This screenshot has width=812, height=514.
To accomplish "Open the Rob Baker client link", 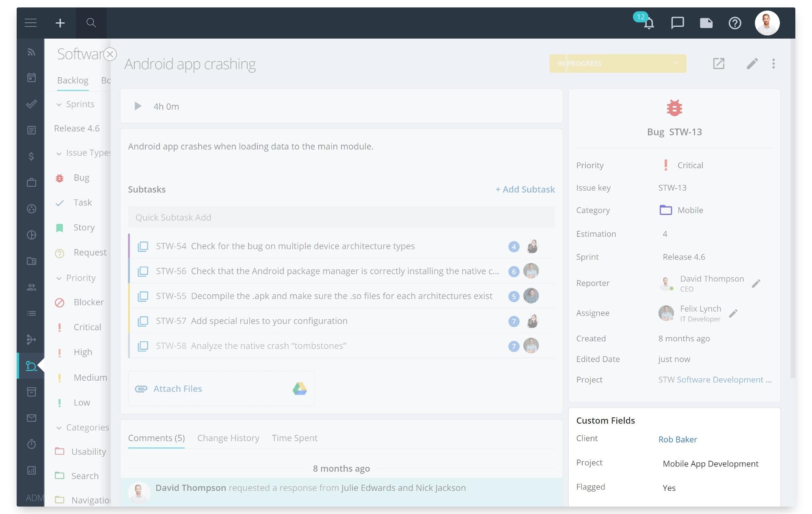I will coord(678,439).
